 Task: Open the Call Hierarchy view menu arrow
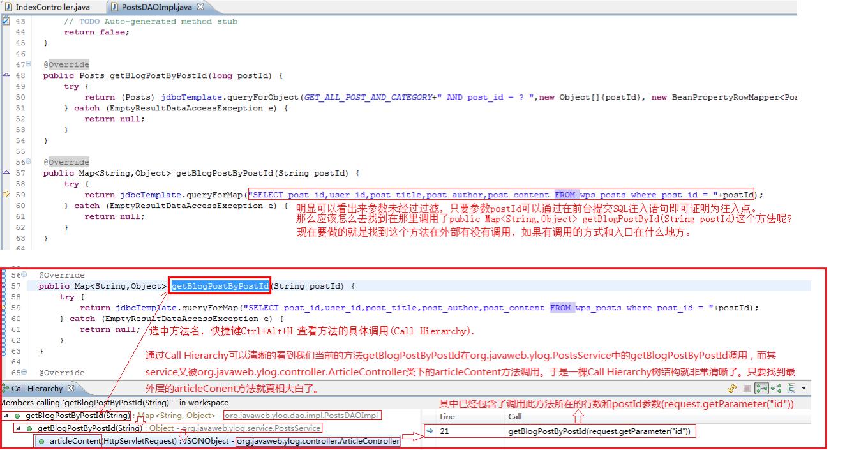coord(804,388)
